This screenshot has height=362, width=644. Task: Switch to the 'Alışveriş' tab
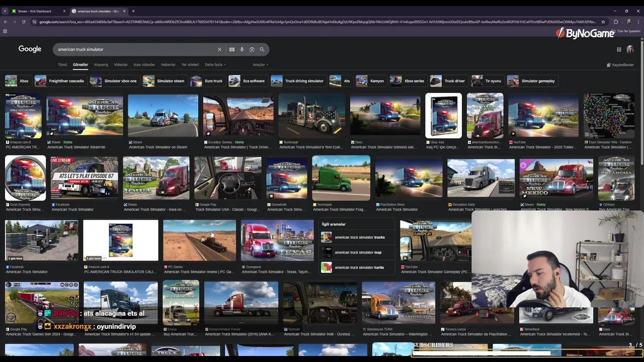tap(101, 64)
